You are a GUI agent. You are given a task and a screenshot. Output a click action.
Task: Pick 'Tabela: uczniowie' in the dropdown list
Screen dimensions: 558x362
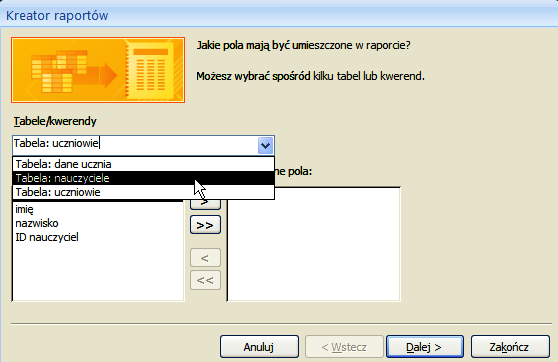143,192
